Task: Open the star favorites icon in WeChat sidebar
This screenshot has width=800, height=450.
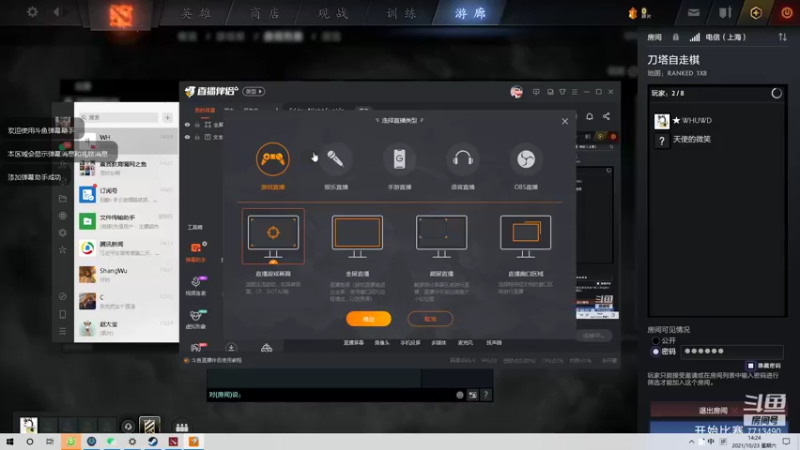Action: pyautogui.click(x=63, y=249)
